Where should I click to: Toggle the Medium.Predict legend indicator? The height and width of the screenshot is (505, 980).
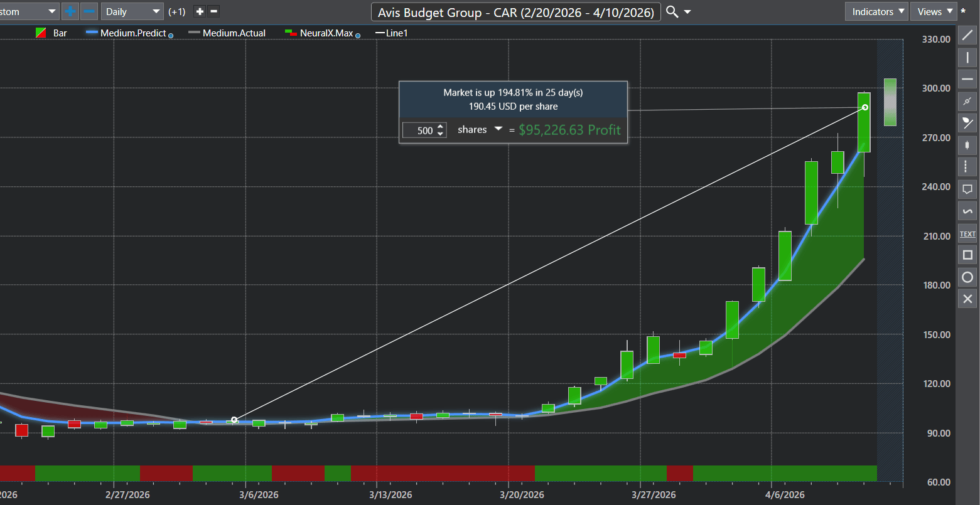tap(133, 33)
